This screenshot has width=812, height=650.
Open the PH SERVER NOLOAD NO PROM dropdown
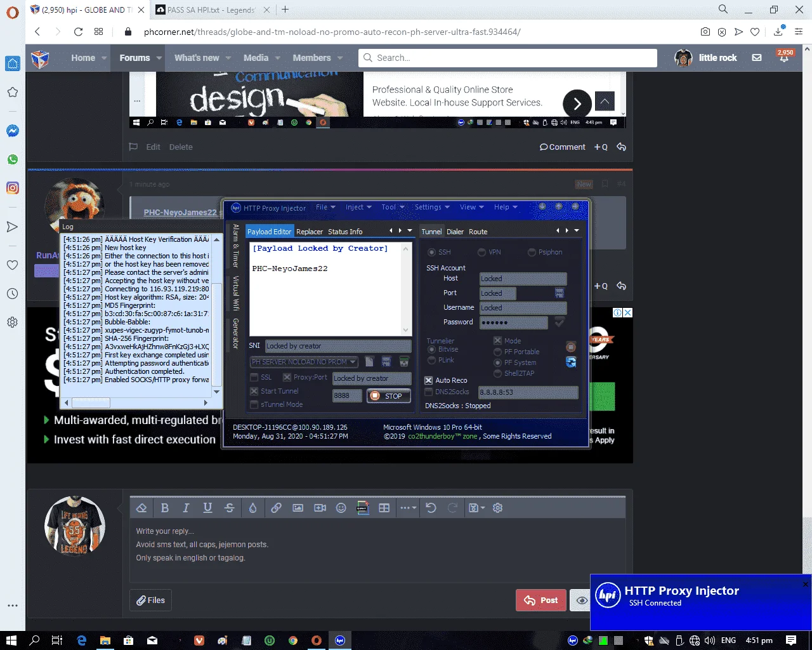(304, 362)
